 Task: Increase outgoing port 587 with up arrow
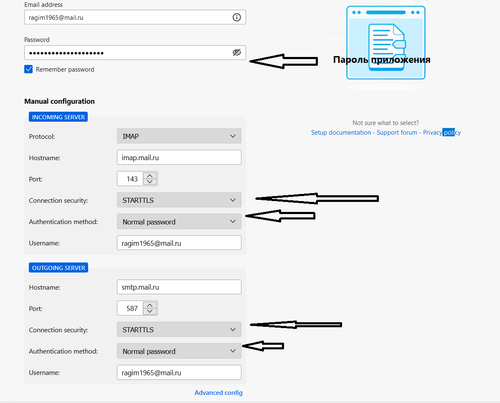(150, 305)
